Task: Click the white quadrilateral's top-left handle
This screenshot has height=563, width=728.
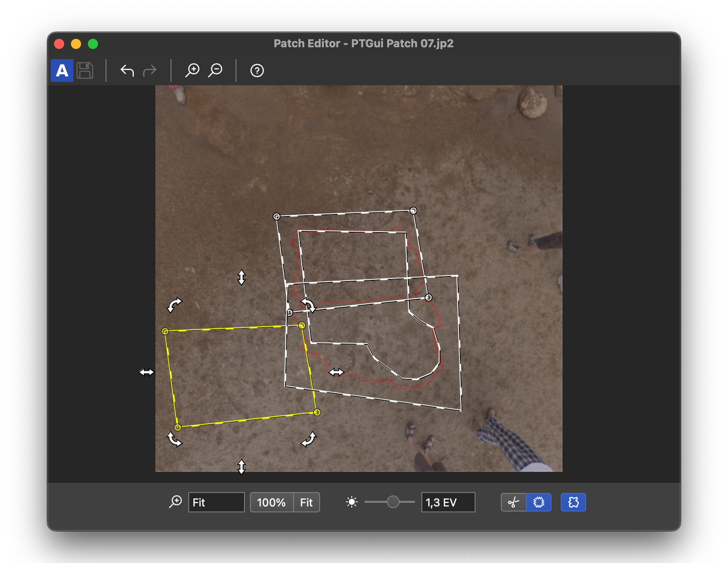Action: tap(277, 217)
